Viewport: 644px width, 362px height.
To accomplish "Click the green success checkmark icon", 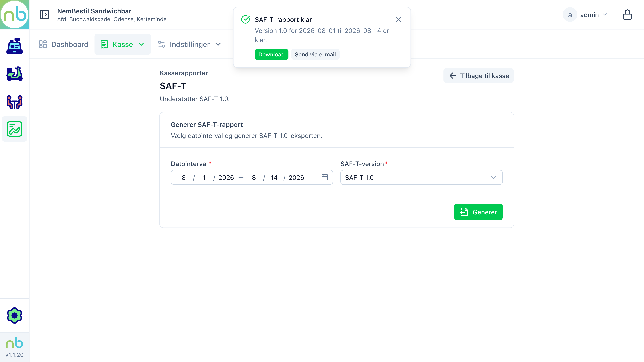I will tap(245, 19).
